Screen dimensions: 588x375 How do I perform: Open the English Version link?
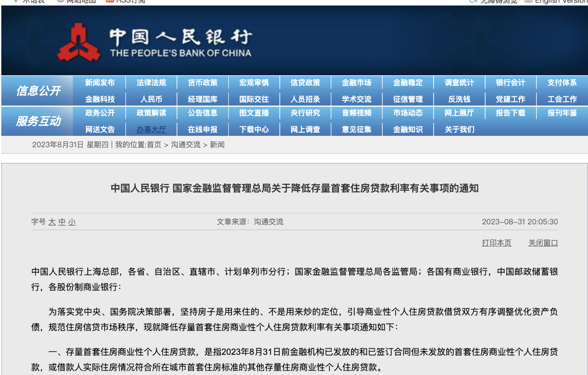point(560,1)
